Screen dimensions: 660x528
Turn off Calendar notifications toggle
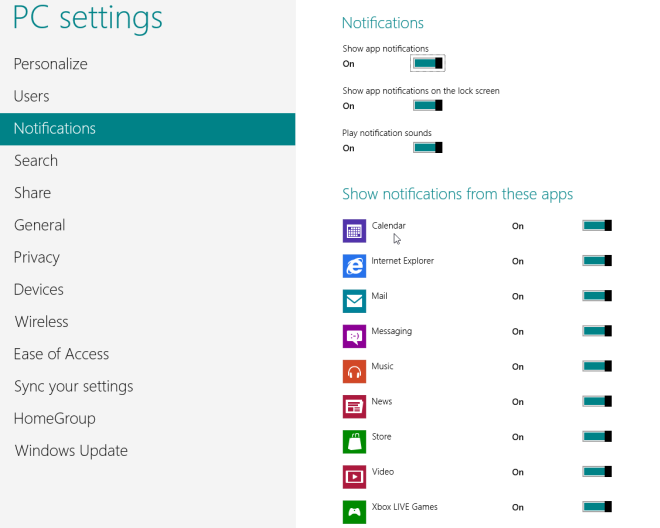pyautogui.click(x=597, y=226)
